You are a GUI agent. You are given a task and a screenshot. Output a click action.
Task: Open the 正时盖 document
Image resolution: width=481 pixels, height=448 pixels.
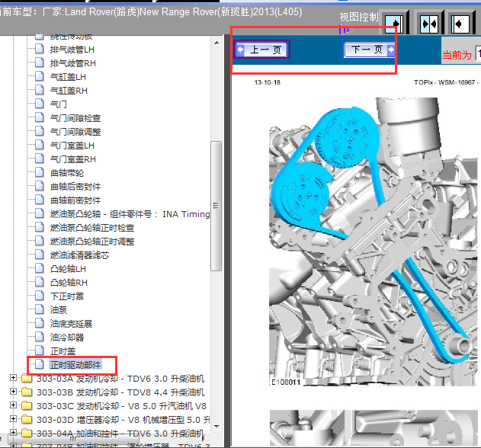click(63, 351)
